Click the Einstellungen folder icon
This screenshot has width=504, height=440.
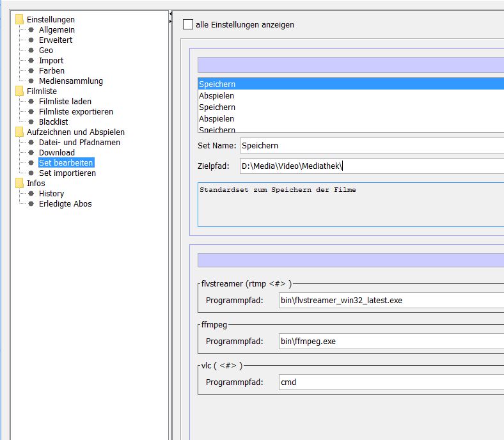(20, 20)
